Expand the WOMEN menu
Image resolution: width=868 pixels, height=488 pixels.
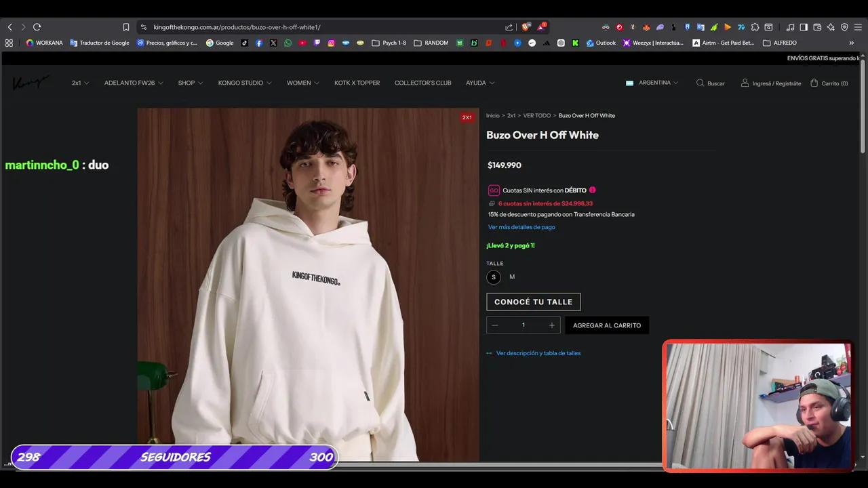pos(302,83)
